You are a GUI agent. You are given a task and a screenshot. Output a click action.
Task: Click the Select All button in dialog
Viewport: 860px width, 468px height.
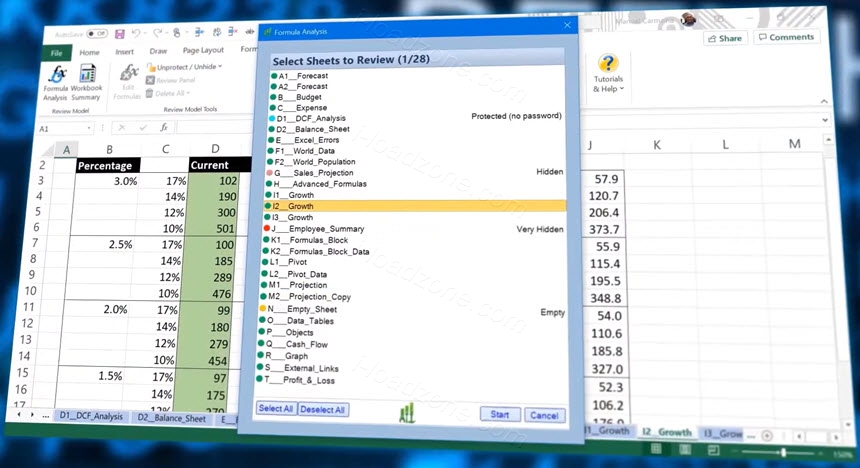(275, 408)
